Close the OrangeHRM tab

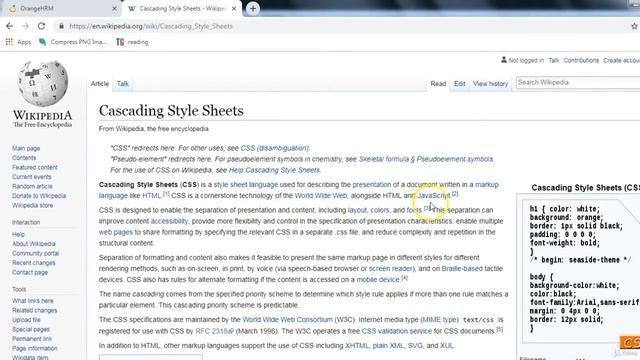[114, 9]
